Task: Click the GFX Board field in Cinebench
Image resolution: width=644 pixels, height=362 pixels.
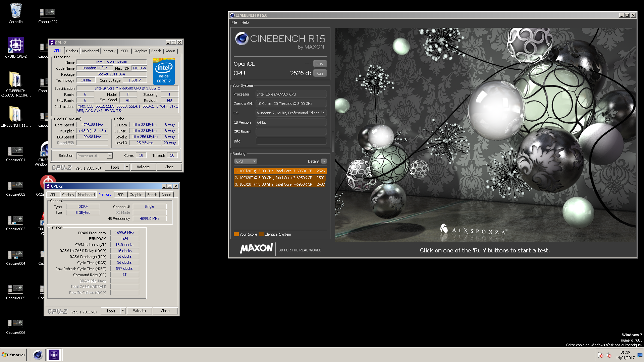Action: (x=291, y=132)
